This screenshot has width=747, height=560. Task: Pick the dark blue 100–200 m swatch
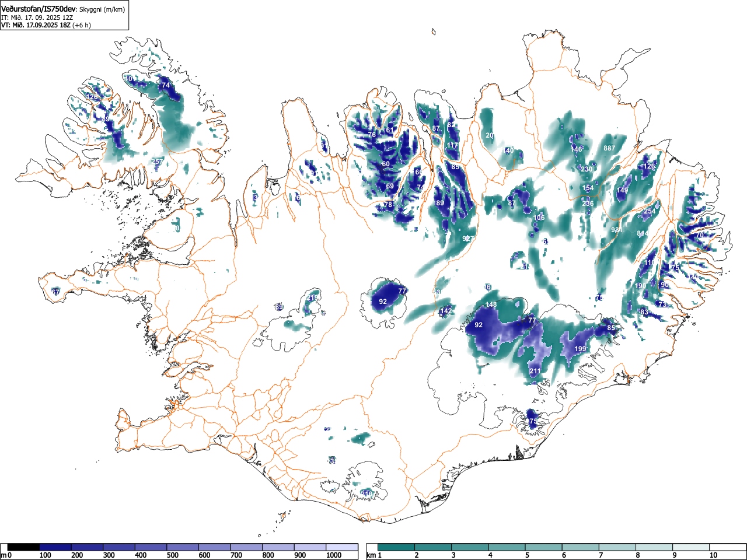[x=55, y=547]
